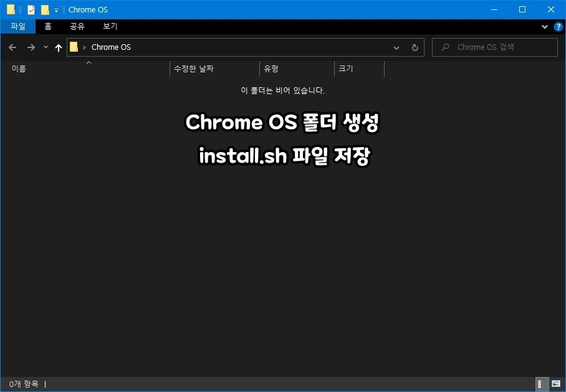Switch to the 홈 ribbon tab
The image size is (566, 392).
[48, 26]
